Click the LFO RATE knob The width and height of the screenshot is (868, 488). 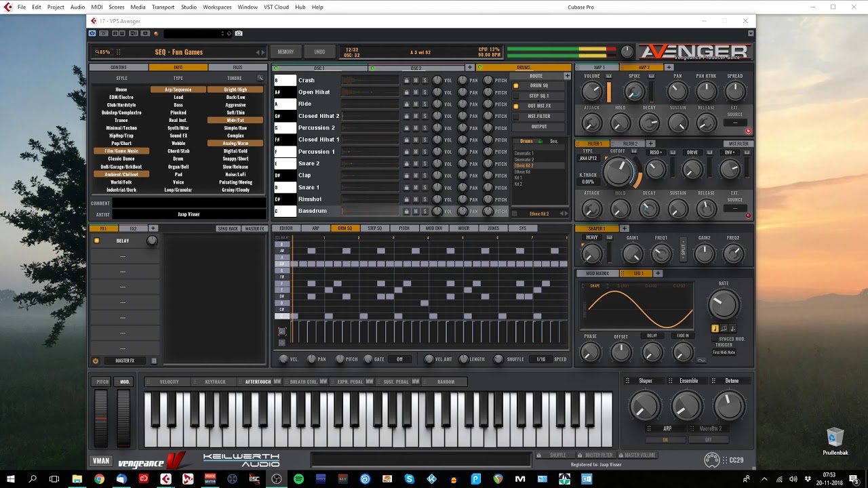pyautogui.click(x=724, y=306)
